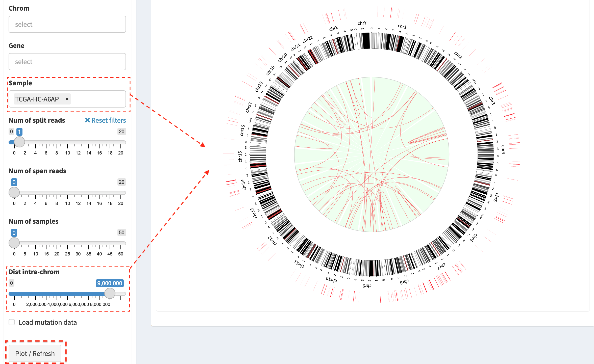Open the Chrom select dropdown
The image size is (594, 364).
coord(67,24)
